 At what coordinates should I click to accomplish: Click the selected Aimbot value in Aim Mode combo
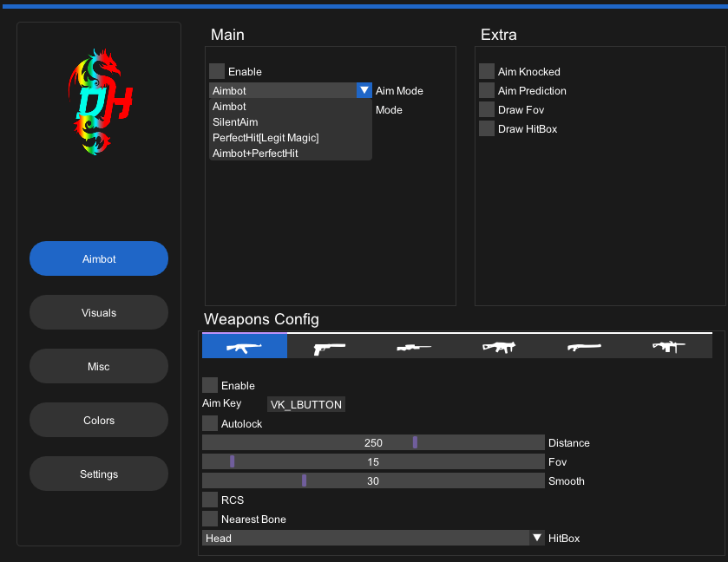click(x=283, y=90)
